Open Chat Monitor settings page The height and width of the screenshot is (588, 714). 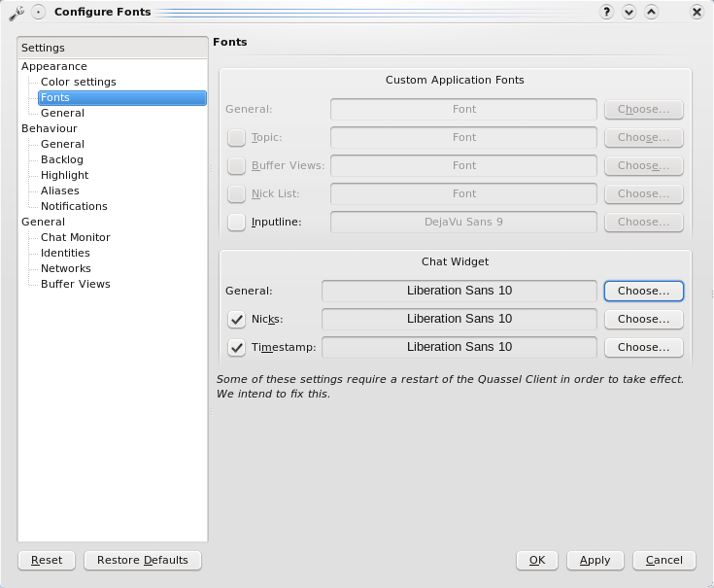[x=76, y=237]
